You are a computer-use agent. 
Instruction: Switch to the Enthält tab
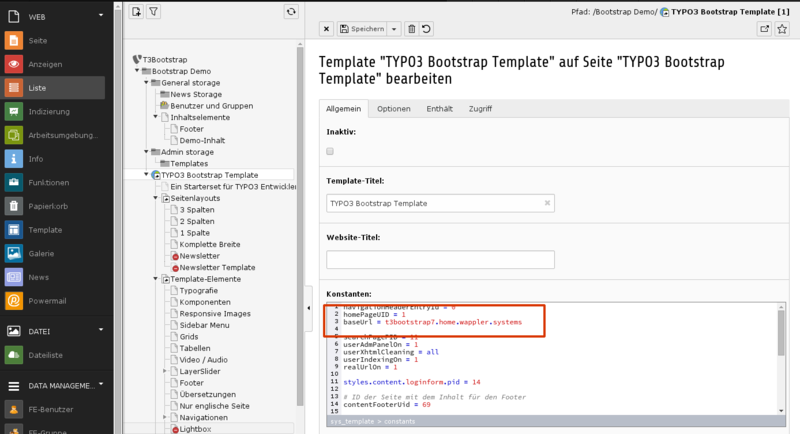pos(439,109)
